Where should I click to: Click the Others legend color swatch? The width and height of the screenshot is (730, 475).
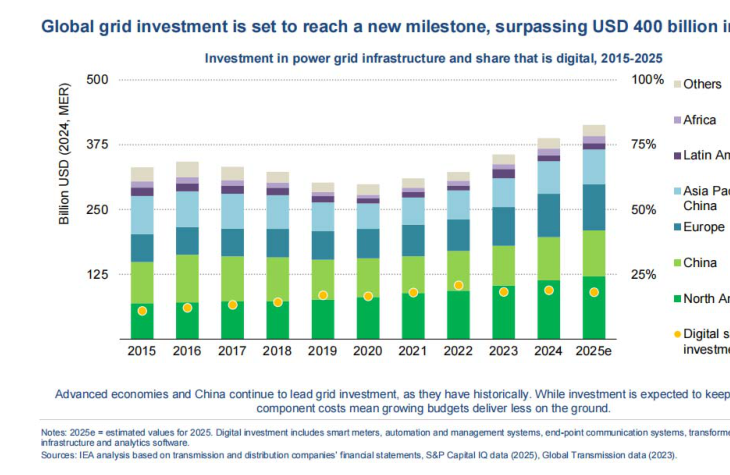click(x=677, y=85)
